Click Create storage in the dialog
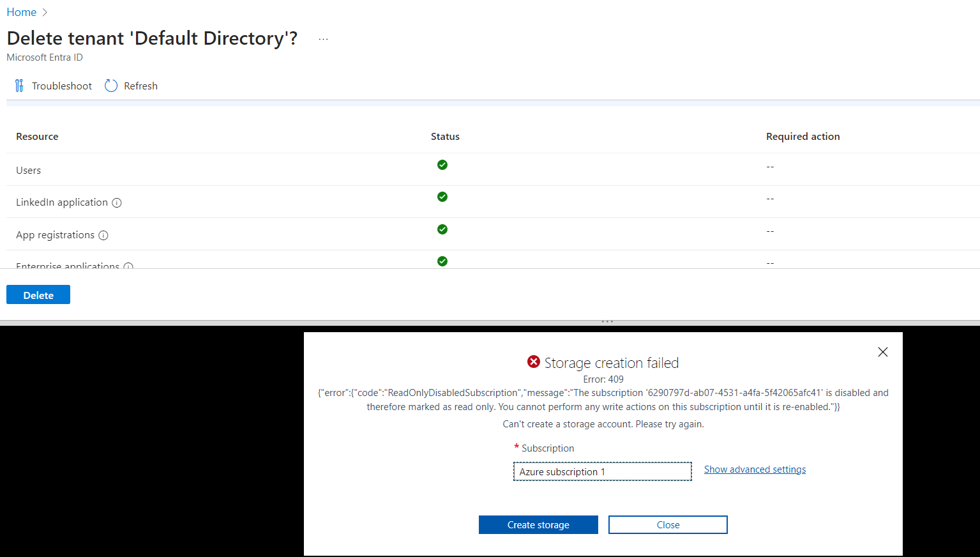Viewport: 980px width, 557px height. pos(538,524)
